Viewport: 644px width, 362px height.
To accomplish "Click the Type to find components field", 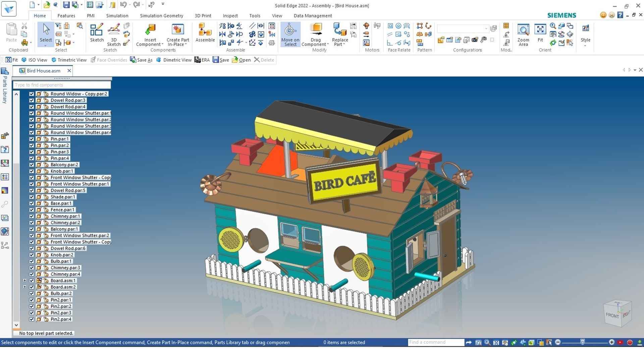I will [x=62, y=85].
